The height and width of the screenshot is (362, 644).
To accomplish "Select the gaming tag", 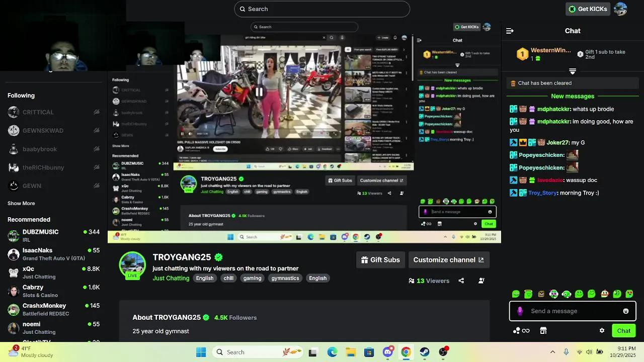I will [x=252, y=278].
